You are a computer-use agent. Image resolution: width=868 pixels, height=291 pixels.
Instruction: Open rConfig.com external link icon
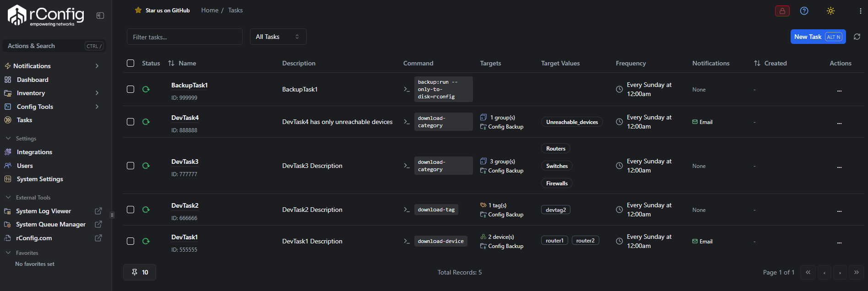tap(98, 238)
